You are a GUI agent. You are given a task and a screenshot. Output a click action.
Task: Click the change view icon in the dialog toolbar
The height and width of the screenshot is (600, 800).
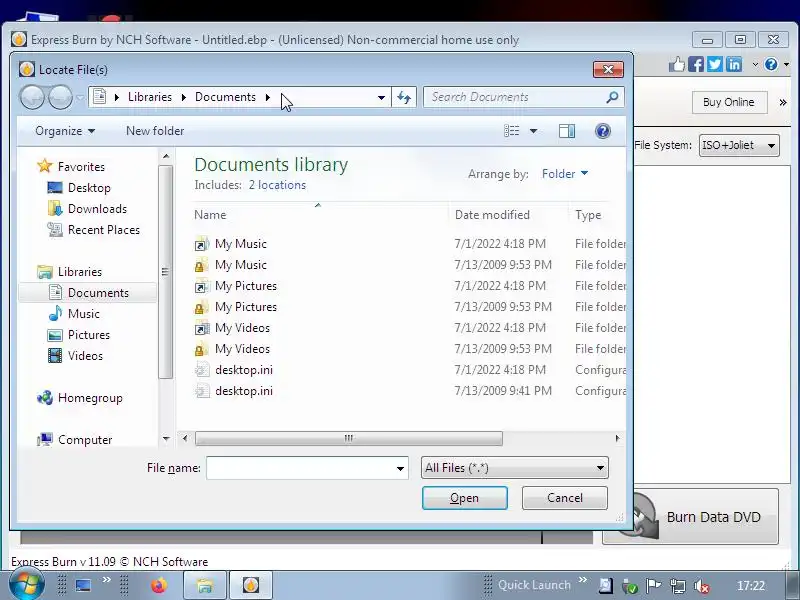[511, 131]
